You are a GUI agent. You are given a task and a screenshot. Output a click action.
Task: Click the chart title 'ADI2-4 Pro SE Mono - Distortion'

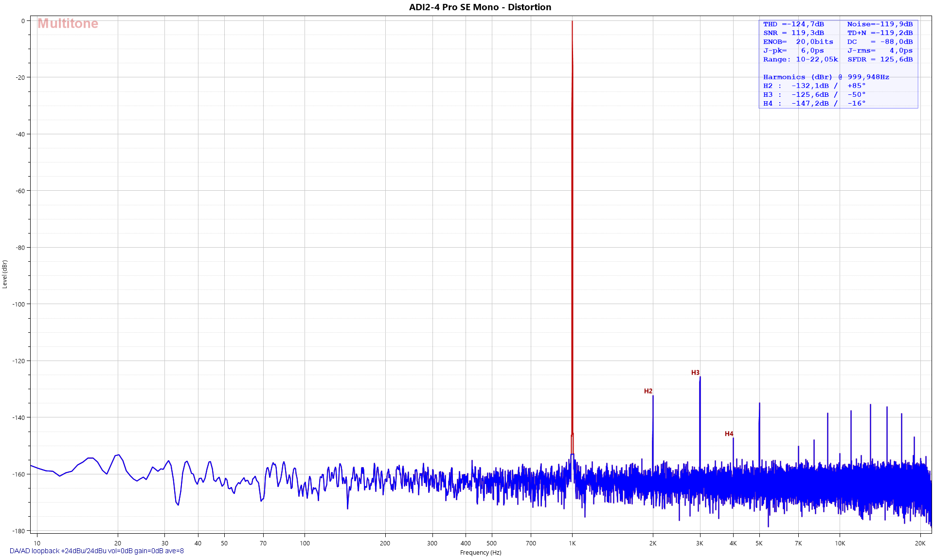pyautogui.click(x=480, y=7)
